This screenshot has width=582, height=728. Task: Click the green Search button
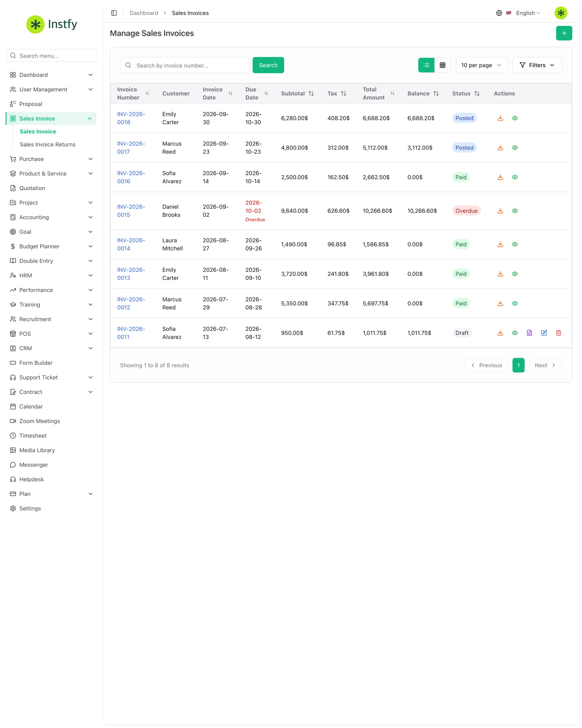(268, 65)
